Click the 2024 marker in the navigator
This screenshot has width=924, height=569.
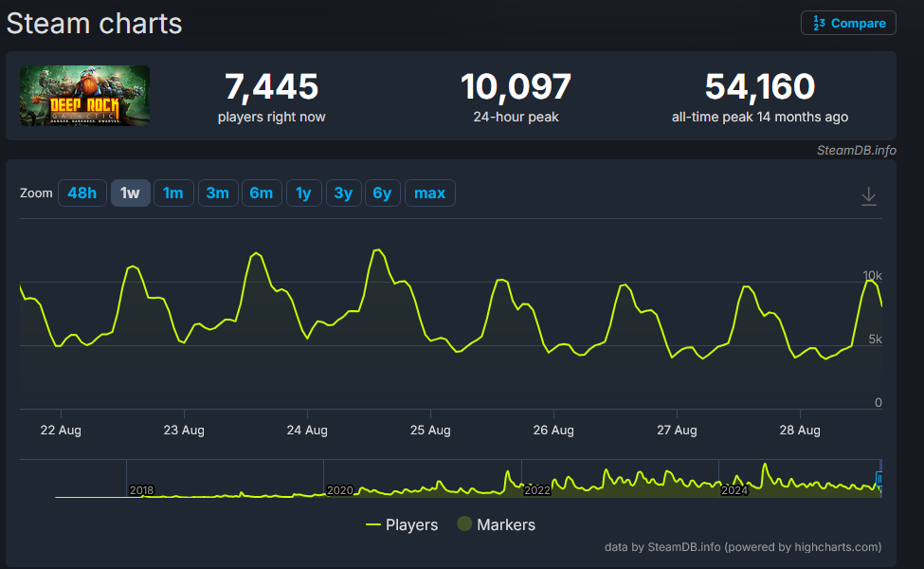(734, 490)
